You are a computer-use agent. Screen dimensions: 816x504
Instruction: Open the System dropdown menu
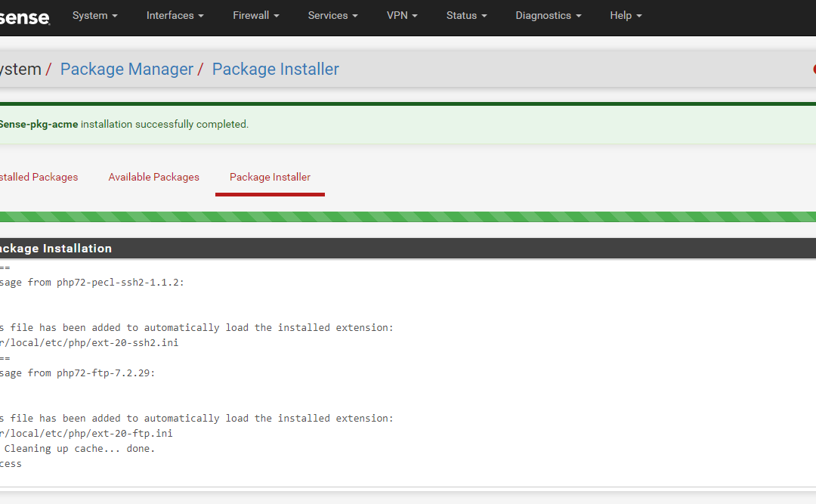pos(94,16)
